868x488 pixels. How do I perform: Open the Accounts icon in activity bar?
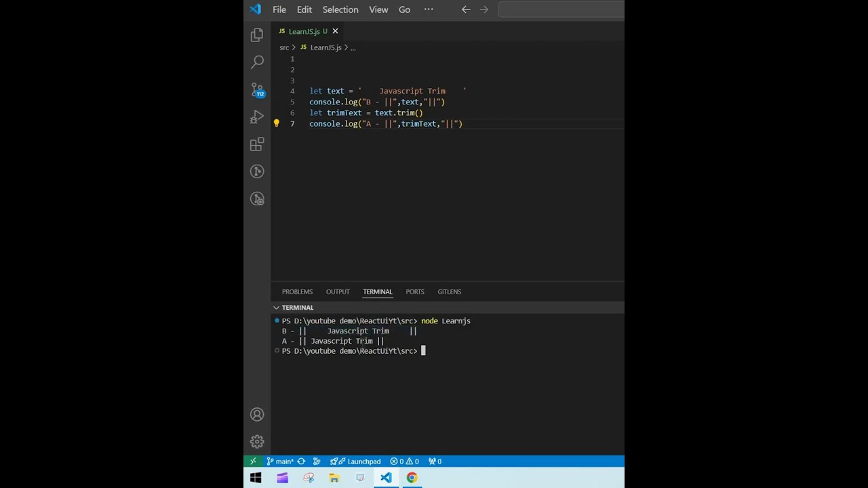[257, 414]
